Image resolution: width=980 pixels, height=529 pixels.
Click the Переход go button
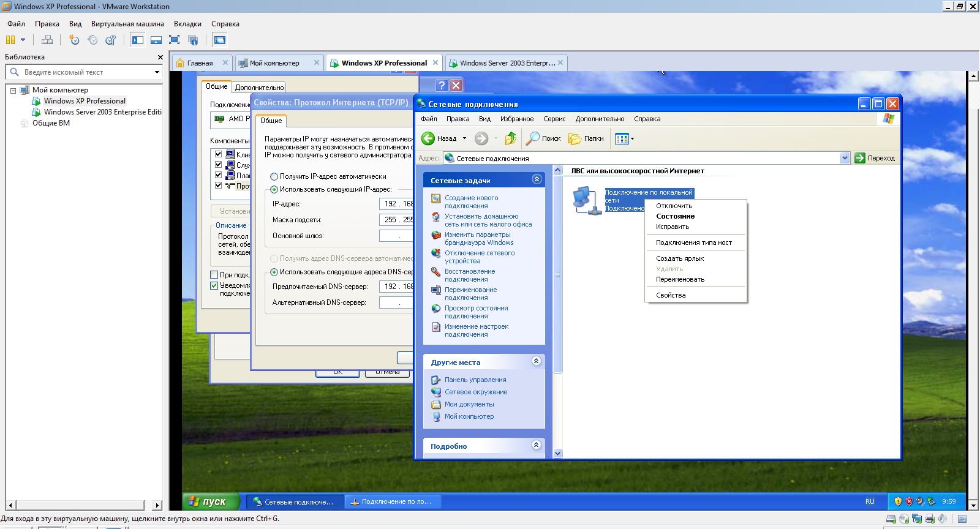[875, 158]
